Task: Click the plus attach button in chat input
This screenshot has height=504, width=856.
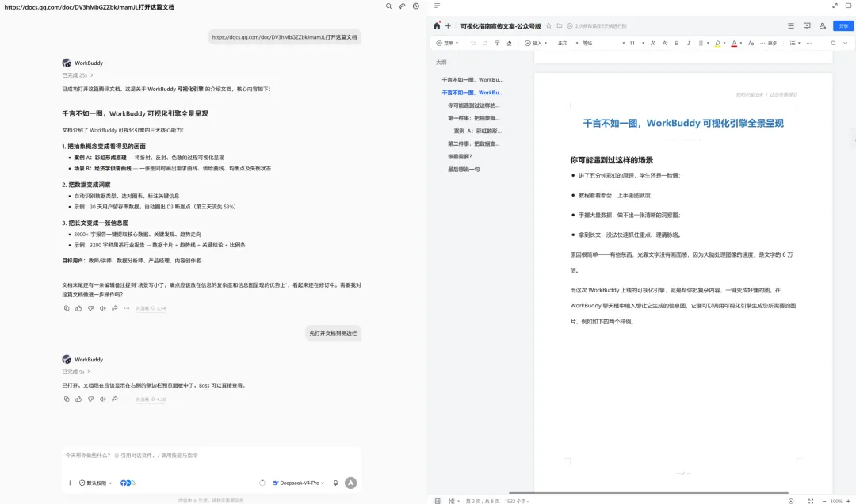Action: [70, 483]
